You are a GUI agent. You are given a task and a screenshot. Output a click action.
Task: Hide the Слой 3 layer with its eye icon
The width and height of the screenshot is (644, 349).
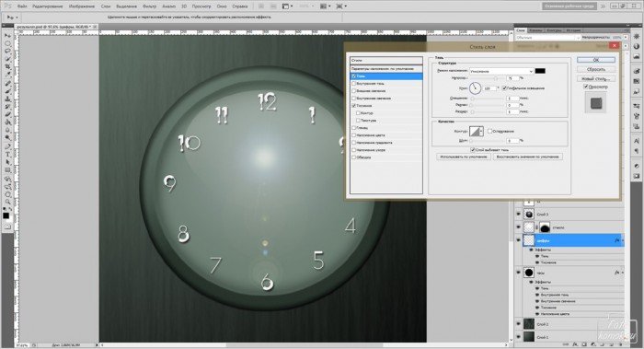[x=518, y=215]
